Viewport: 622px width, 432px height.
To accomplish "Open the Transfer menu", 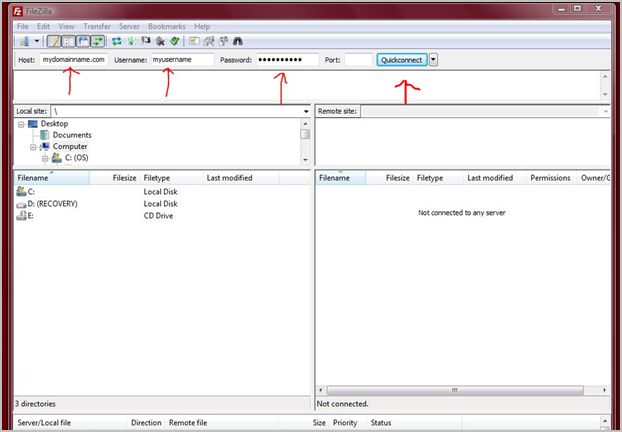I will click(x=97, y=25).
